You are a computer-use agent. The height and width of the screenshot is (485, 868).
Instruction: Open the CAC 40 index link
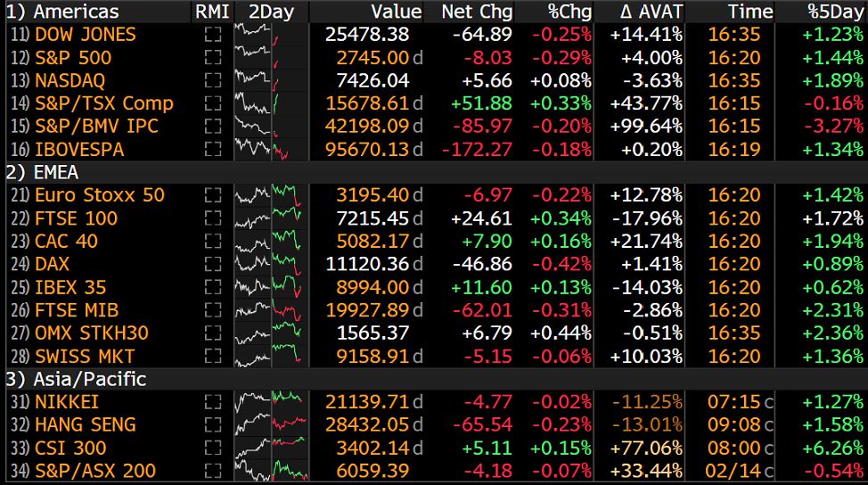click(x=67, y=242)
